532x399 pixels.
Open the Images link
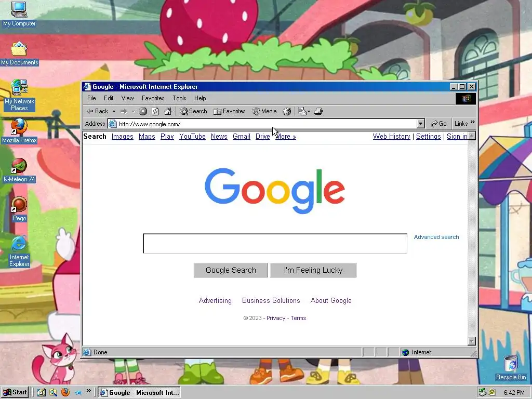(x=123, y=137)
